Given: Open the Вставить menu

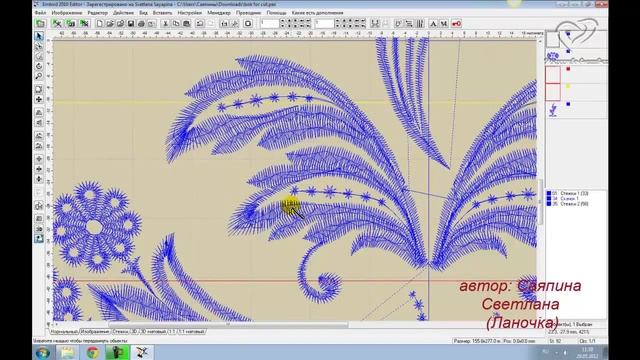Looking at the screenshot, I should [162, 13].
